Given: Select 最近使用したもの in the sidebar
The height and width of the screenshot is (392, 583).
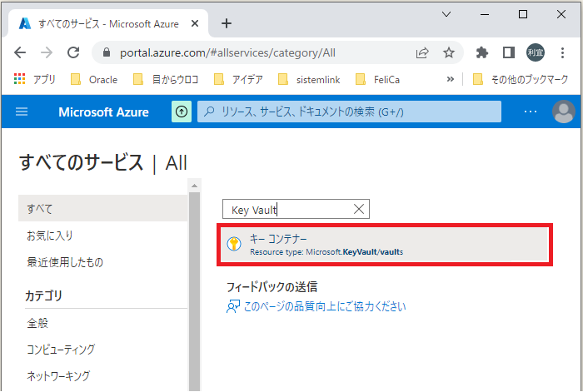Looking at the screenshot, I should click(65, 262).
